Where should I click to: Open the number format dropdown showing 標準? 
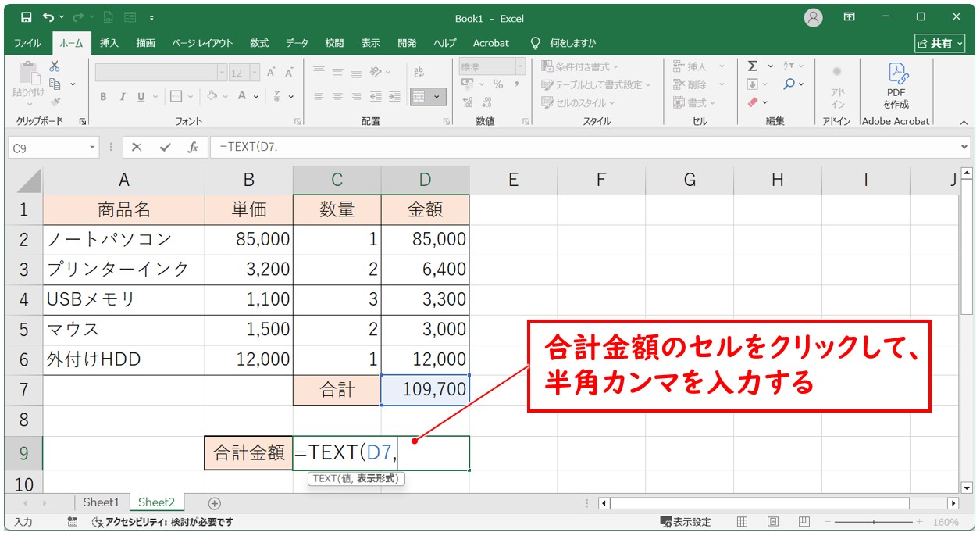click(519, 66)
